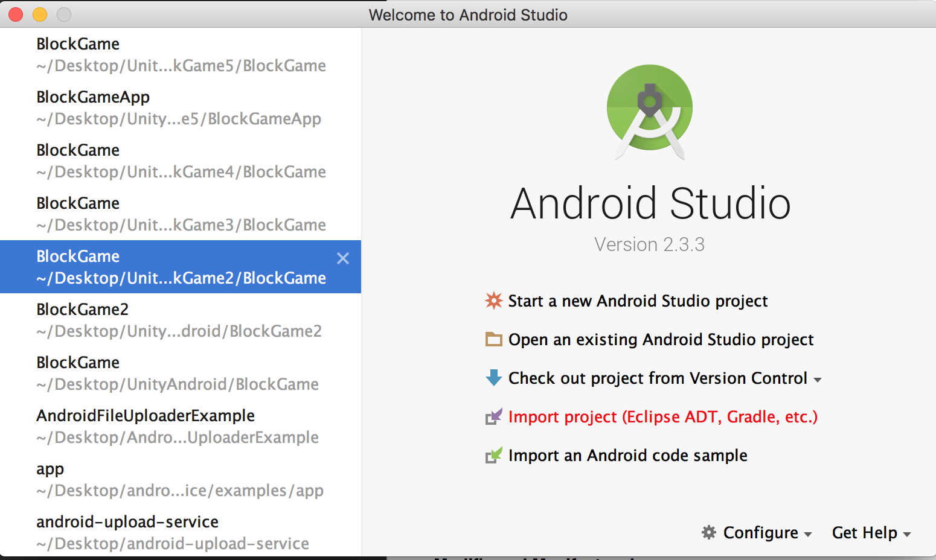
Task: Open the AndroidFileUploaderExample project
Action: tap(181, 426)
